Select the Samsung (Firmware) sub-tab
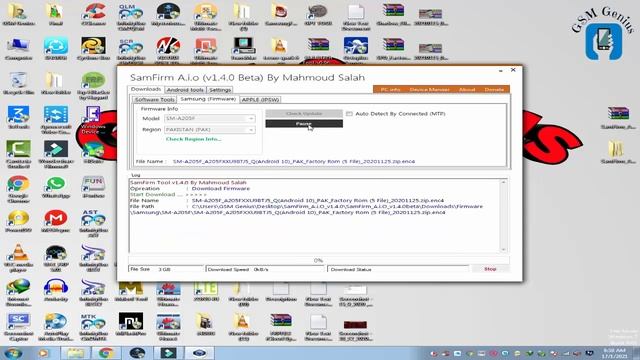Viewport: 640px width, 360px height. (208, 99)
